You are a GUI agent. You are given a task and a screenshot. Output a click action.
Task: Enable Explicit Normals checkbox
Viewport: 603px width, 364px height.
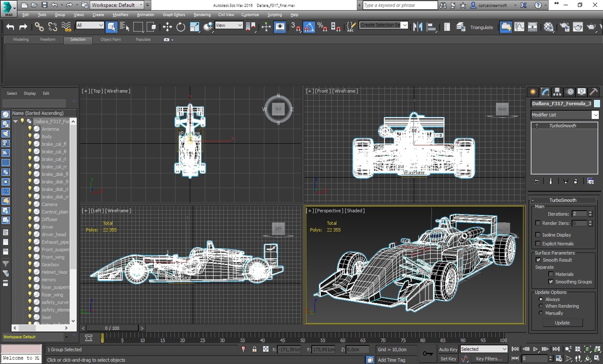(538, 243)
